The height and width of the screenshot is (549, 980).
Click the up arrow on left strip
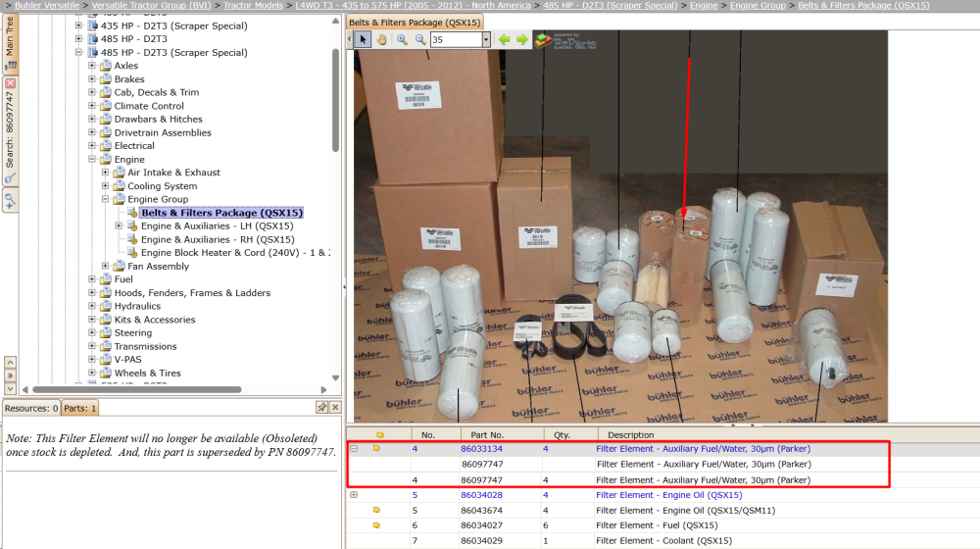[10, 362]
